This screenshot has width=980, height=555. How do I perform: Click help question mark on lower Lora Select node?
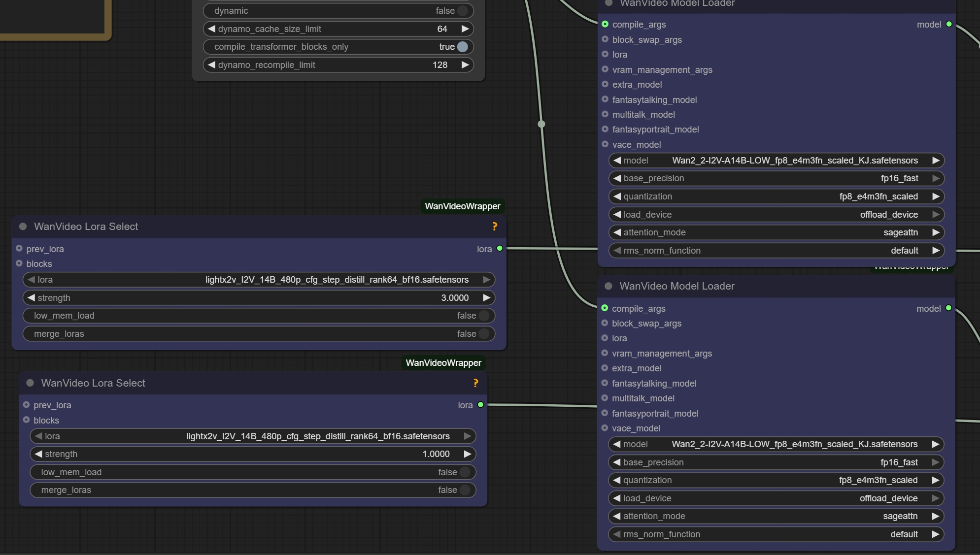[x=475, y=383]
